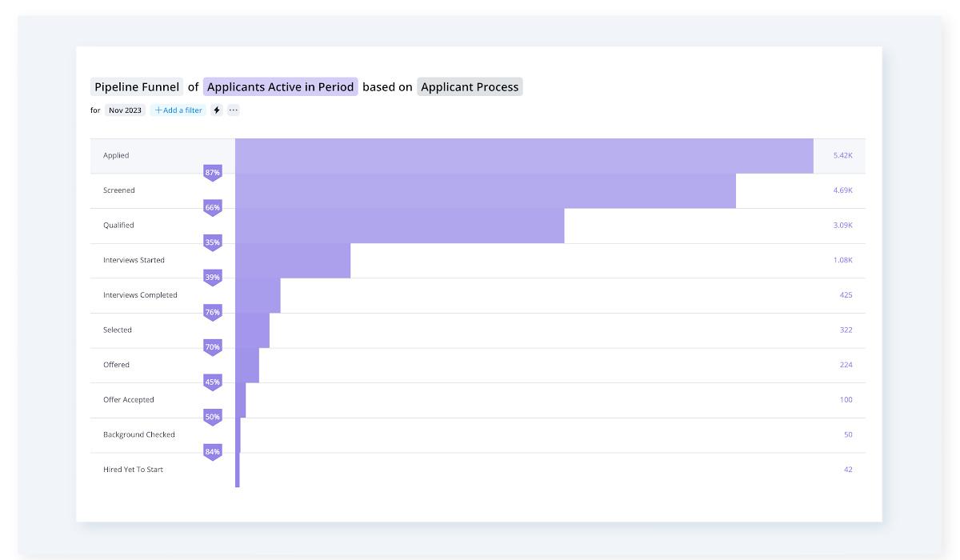Click the 425 interviews completed value
The height and width of the screenshot is (560, 960).
[x=846, y=295]
